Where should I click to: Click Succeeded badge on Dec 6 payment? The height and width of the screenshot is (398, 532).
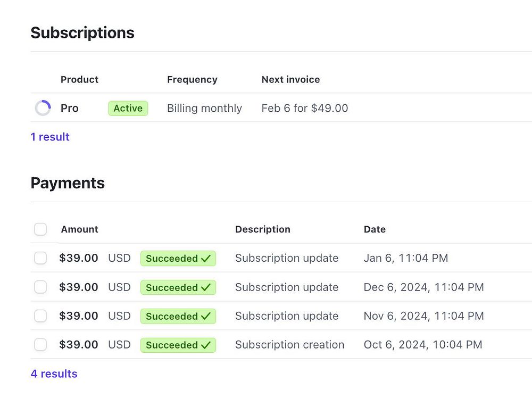(178, 287)
